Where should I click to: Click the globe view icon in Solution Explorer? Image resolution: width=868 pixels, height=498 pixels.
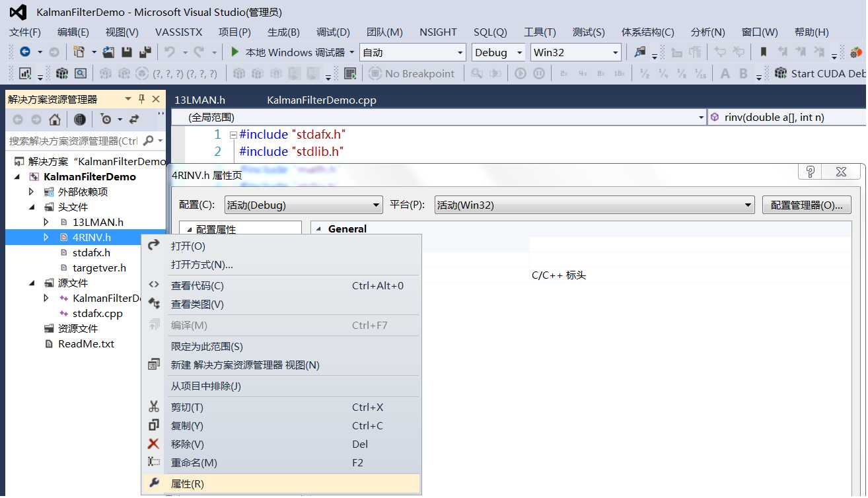(80, 120)
